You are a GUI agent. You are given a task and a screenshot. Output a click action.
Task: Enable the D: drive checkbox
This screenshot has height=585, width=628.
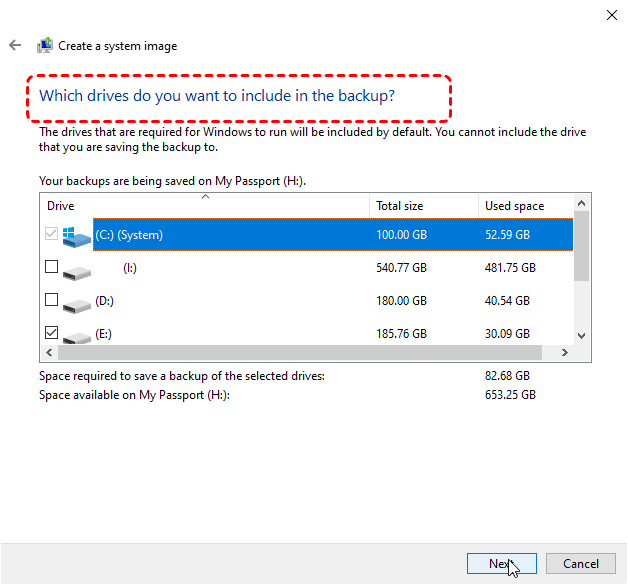(52, 299)
